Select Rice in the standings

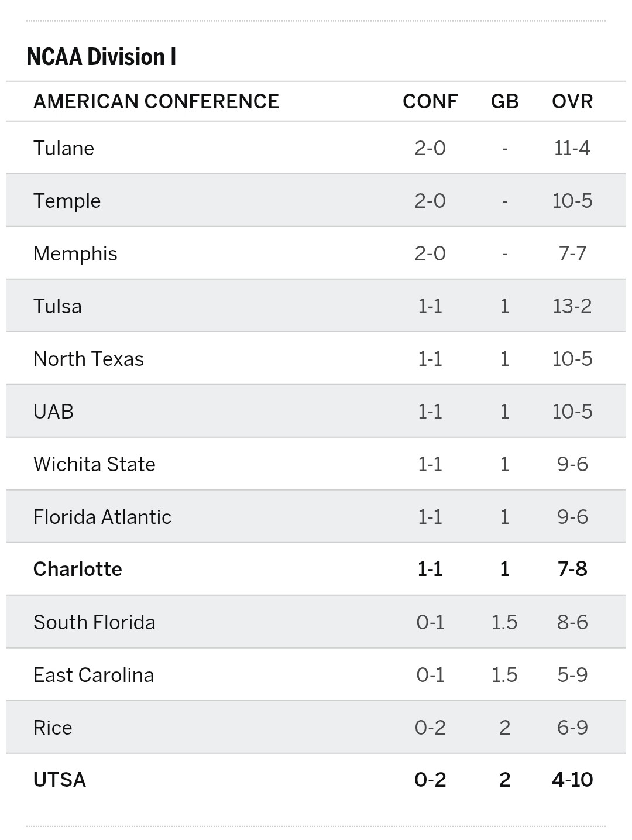click(x=53, y=728)
